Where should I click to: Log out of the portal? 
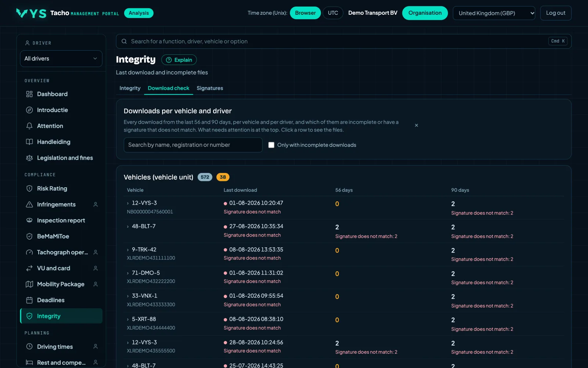(x=556, y=13)
